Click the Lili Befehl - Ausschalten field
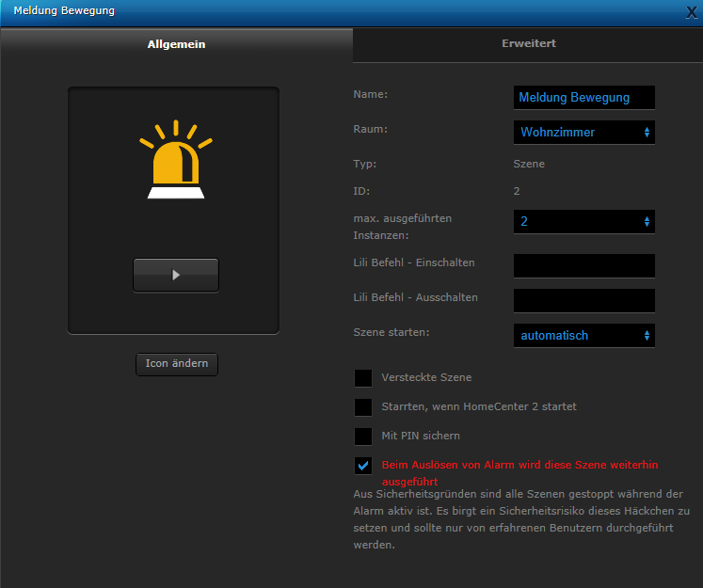 coord(583,301)
